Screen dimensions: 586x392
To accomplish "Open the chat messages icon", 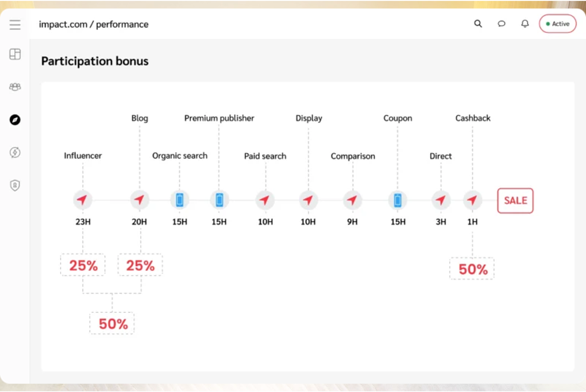I will [501, 24].
